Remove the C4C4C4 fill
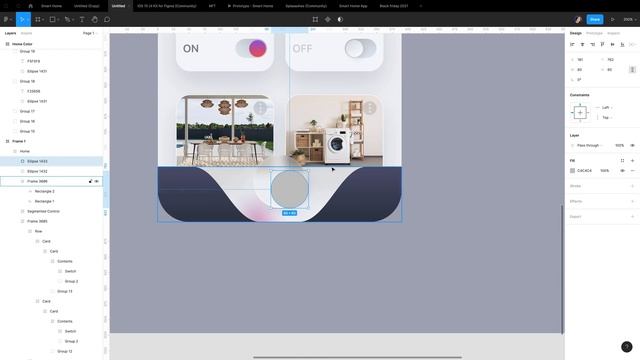 pos(632,171)
